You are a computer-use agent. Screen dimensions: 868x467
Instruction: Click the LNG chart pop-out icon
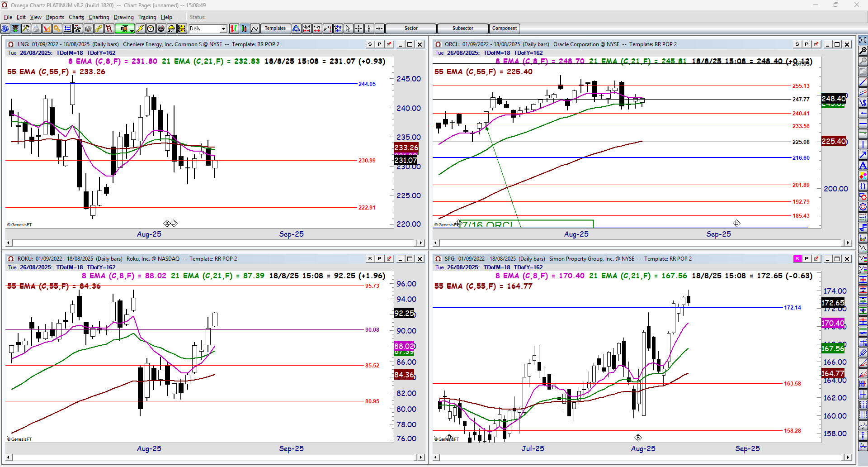389,44
